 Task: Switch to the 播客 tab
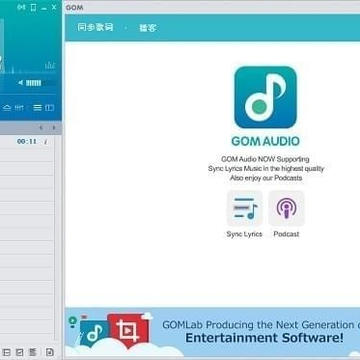pyautogui.click(x=148, y=28)
